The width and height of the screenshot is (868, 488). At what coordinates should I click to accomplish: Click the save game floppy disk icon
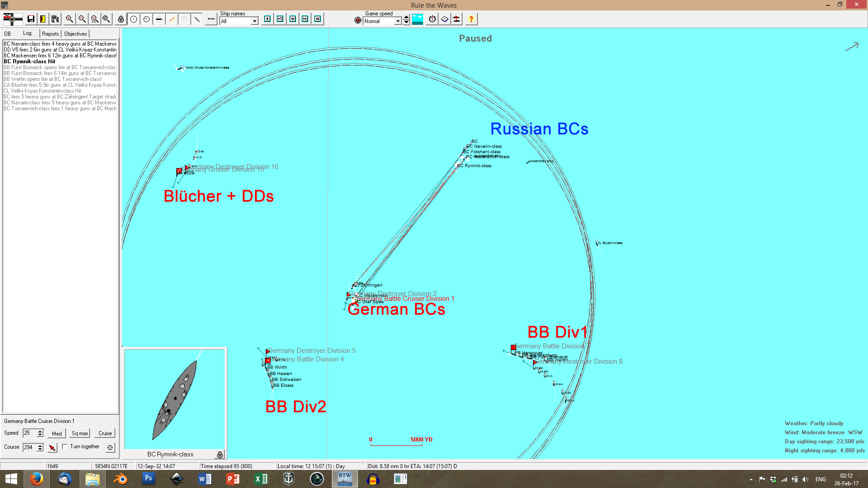(31, 19)
